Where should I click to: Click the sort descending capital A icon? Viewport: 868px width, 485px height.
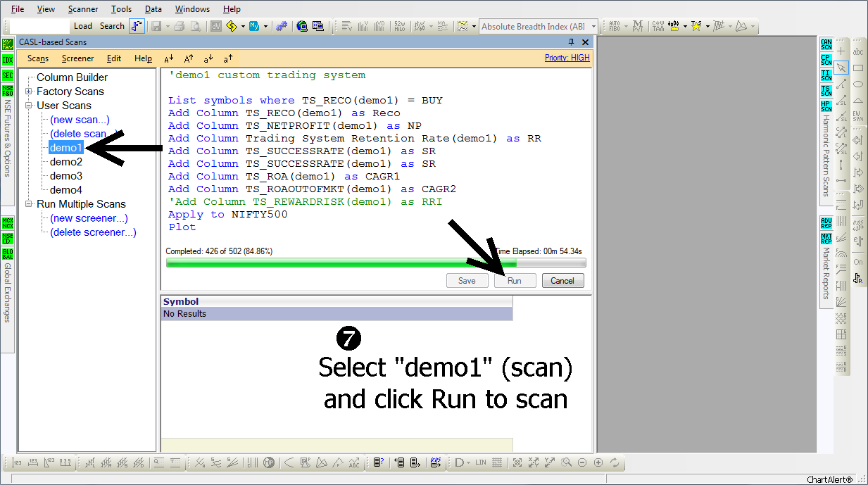pos(189,59)
